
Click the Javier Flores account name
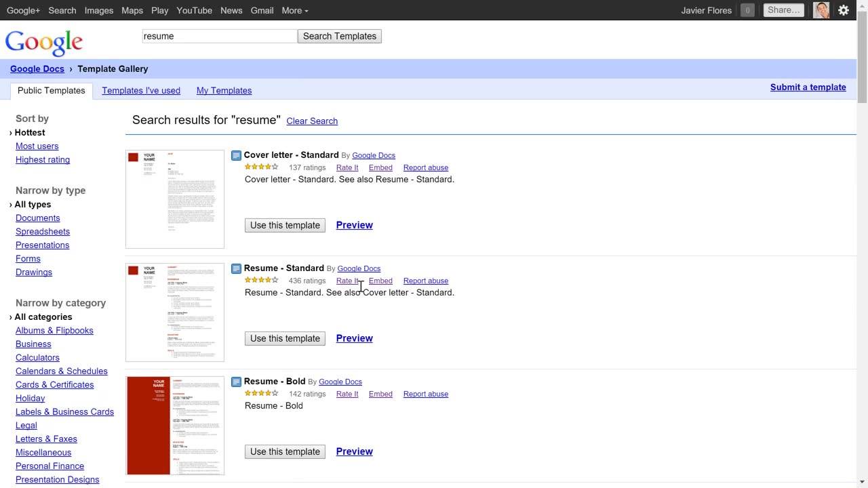[x=706, y=10]
